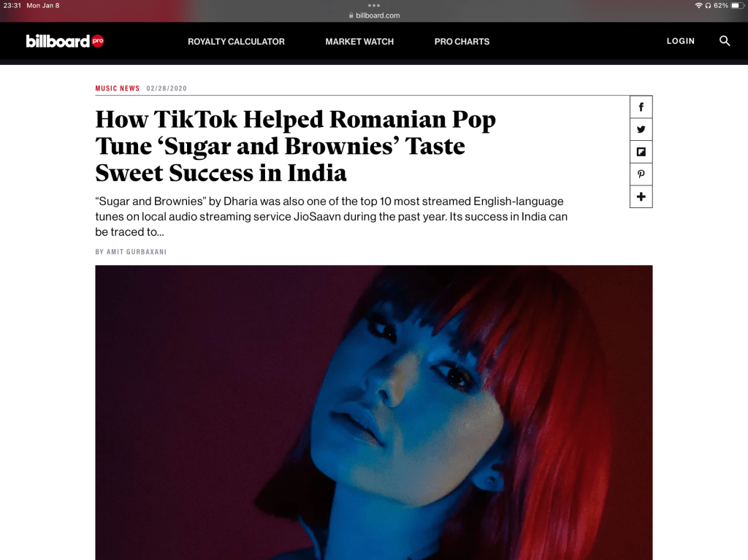Click the LOGIN button
Viewport: 748px width, 560px height.
click(x=680, y=41)
